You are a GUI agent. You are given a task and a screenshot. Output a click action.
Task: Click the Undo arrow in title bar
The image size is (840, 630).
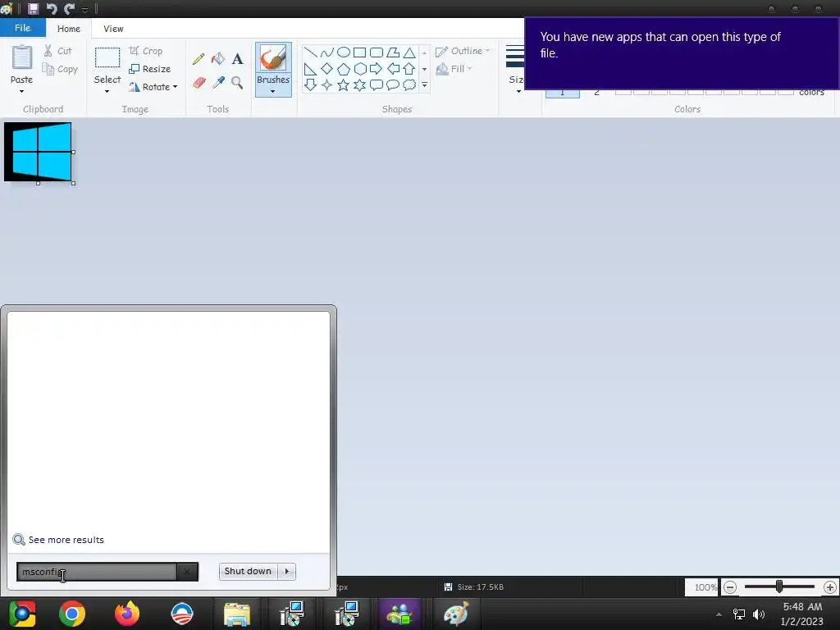point(52,8)
